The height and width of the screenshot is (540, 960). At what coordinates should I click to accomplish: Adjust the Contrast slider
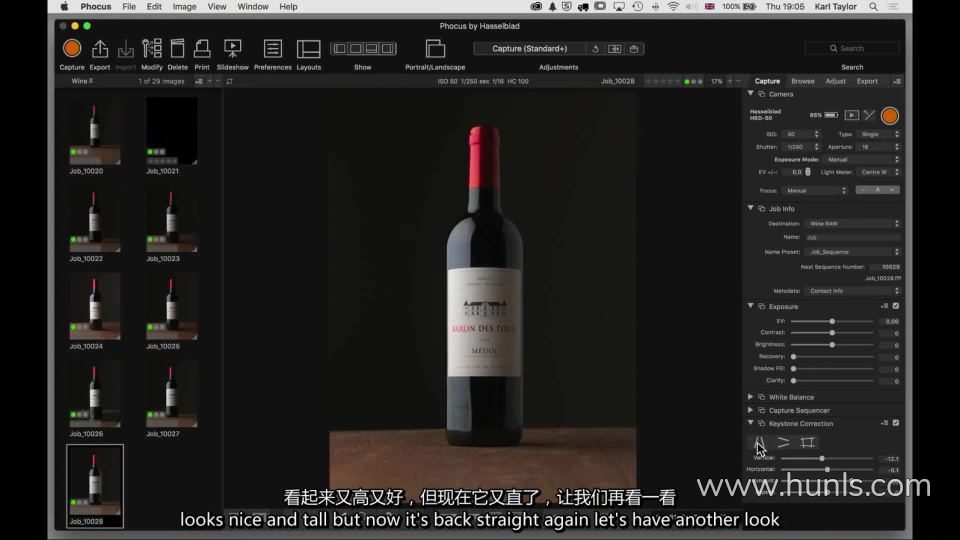click(832, 333)
